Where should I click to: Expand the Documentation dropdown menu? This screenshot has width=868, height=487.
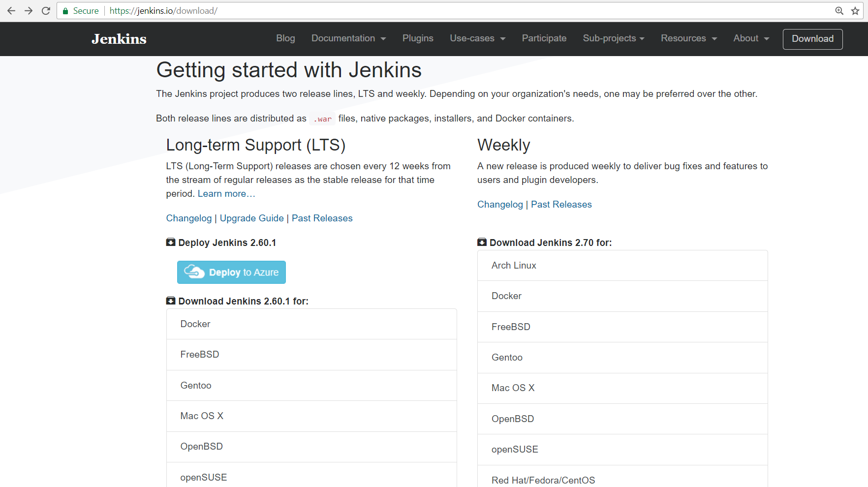tap(348, 38)
